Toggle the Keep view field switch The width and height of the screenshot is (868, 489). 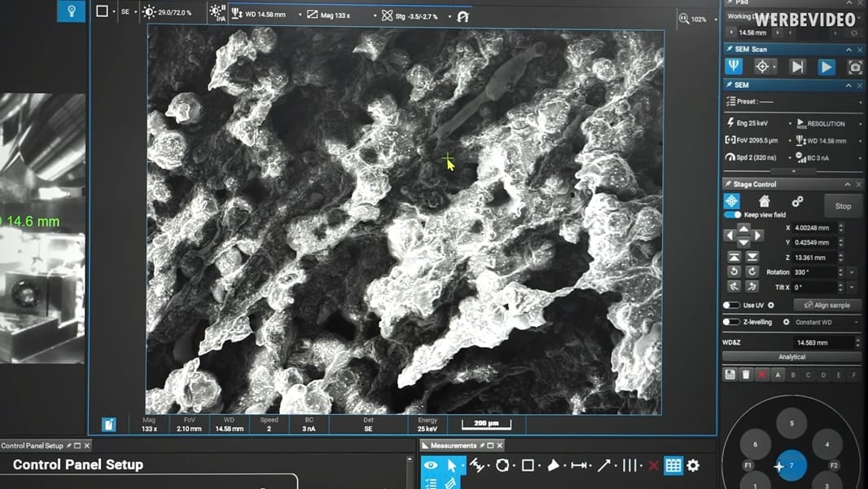tap(732, 214)
